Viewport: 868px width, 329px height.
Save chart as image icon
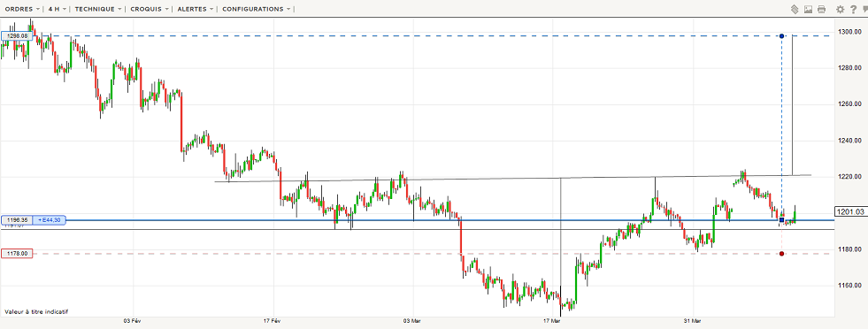pyautogui.click(x=808, y=10)
